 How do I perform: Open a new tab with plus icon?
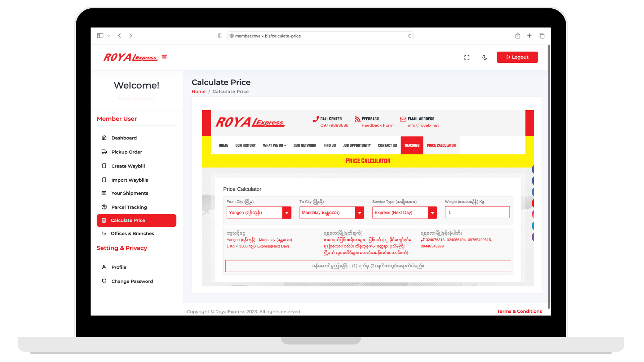[529, 36]
